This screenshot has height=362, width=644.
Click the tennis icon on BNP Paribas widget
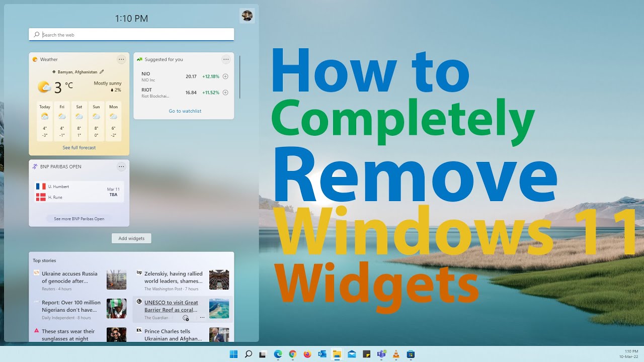click(35, 166)
